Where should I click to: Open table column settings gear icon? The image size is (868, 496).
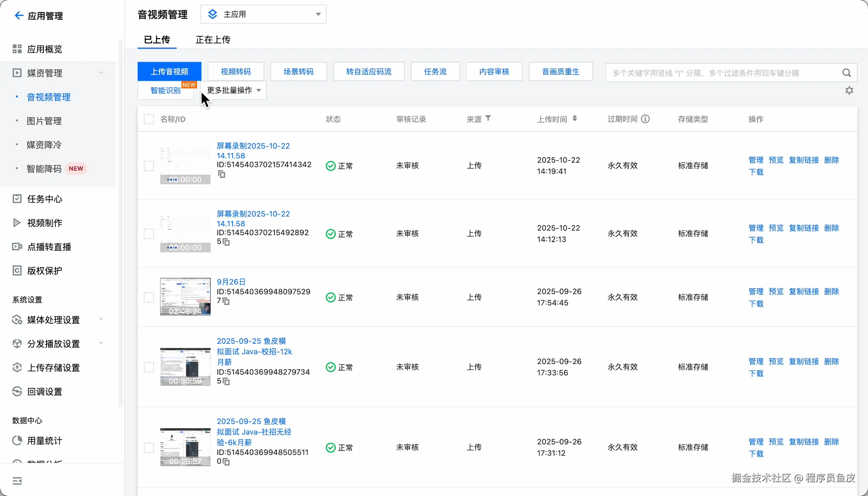click(x=849, y=91)
